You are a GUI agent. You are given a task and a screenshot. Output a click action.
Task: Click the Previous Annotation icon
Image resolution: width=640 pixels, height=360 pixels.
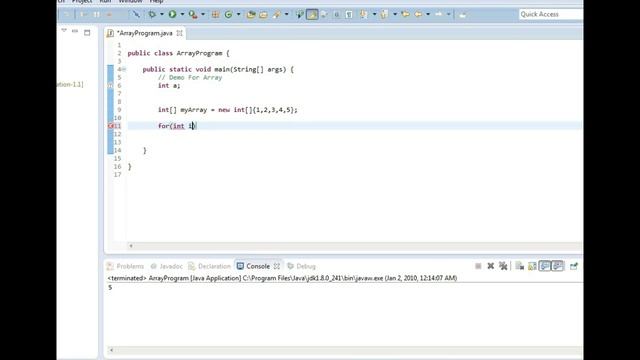384,14
